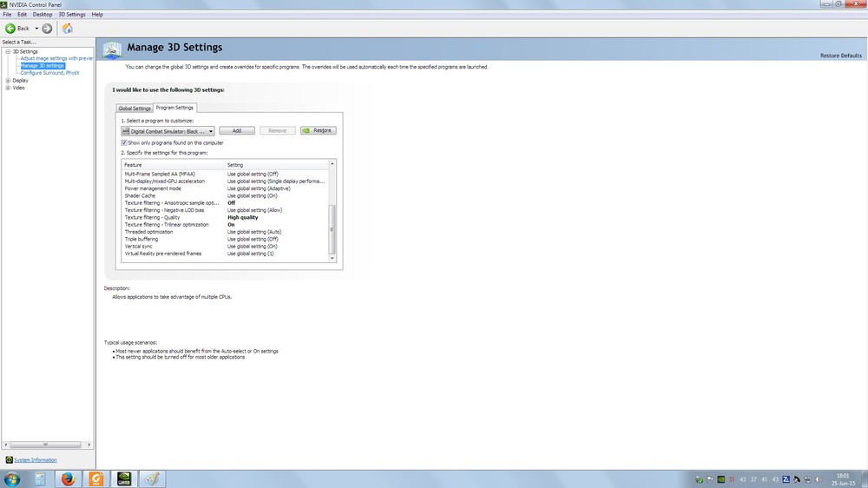Select the 'Multi-Frame Sampled AA (MFAA)' row

pyautogui.click(x=226, y=174)
